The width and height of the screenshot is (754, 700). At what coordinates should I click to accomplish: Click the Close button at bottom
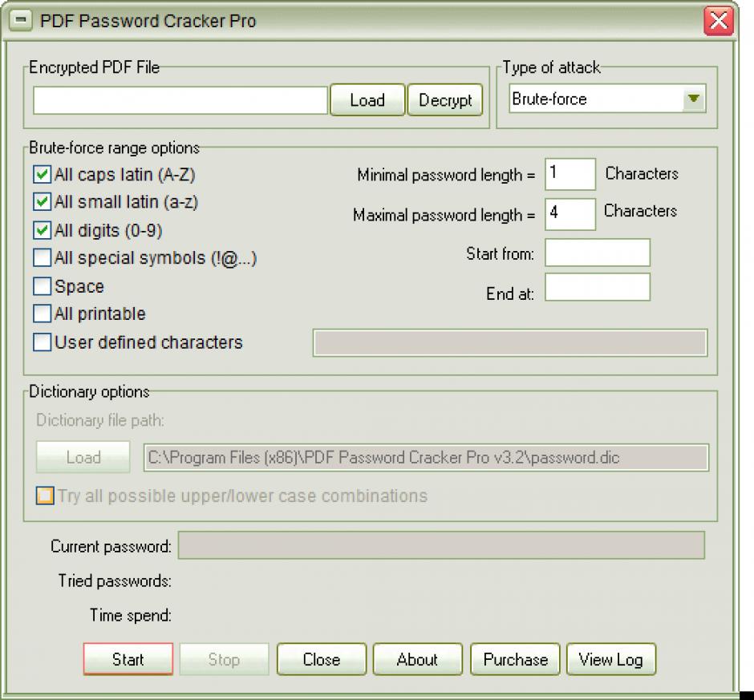321,659
